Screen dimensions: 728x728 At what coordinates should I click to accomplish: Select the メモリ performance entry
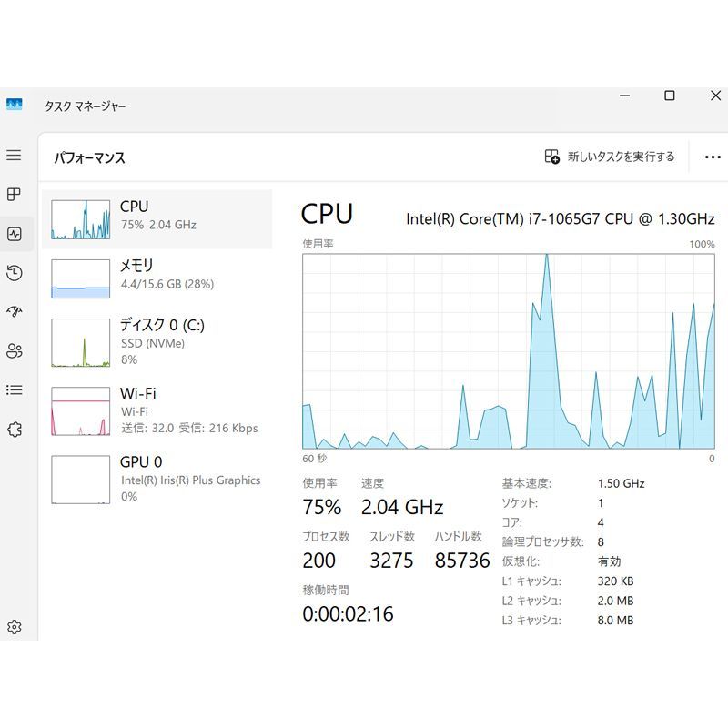[157, 278]
